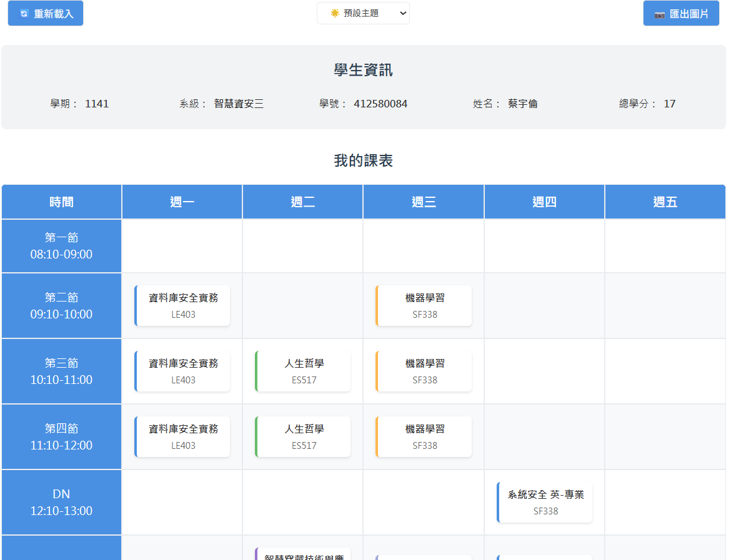Select the 週一 column header
Screen dimensions: 731x560
coord(182,202)
